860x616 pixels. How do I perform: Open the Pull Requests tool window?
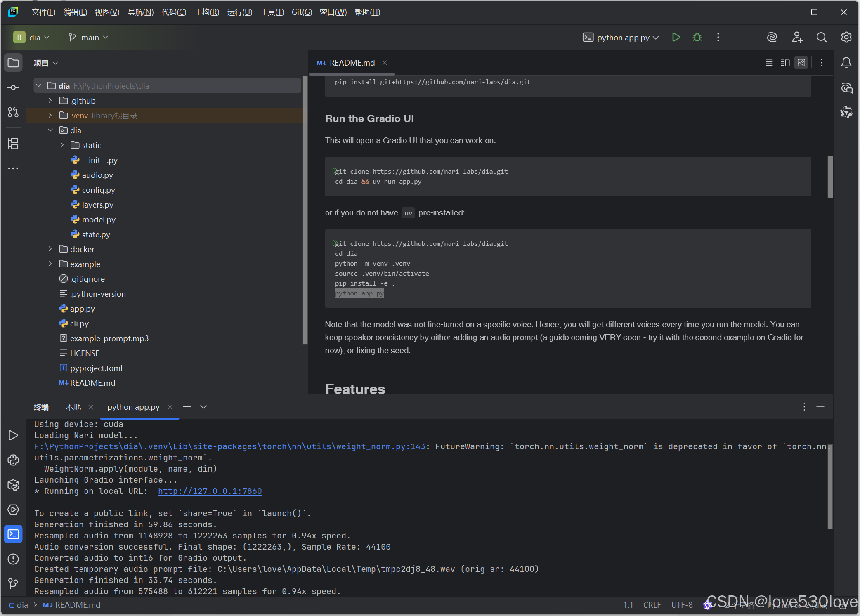coord(13,112)
